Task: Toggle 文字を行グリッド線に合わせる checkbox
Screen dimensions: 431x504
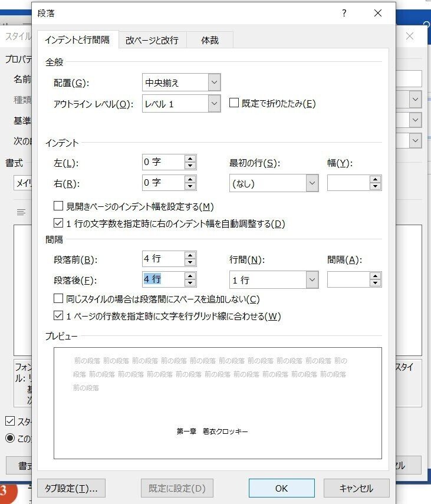Action: (x=58, y=315)
